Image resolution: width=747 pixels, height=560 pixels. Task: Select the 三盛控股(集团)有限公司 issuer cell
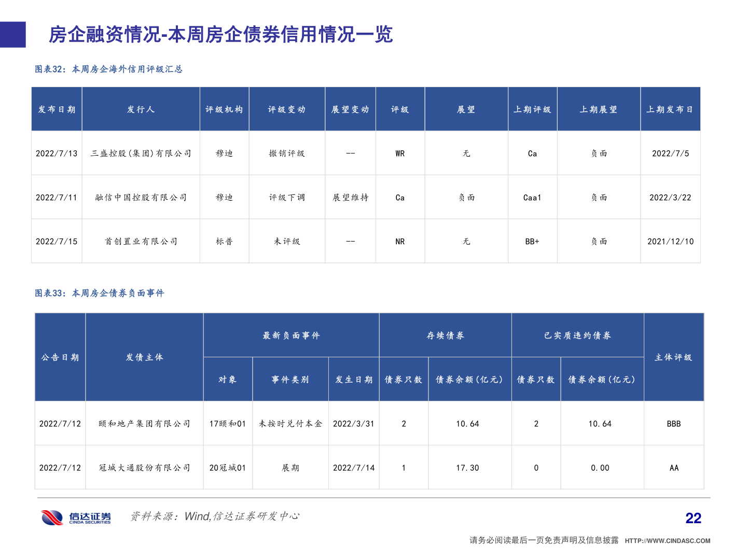coord(141,153)
